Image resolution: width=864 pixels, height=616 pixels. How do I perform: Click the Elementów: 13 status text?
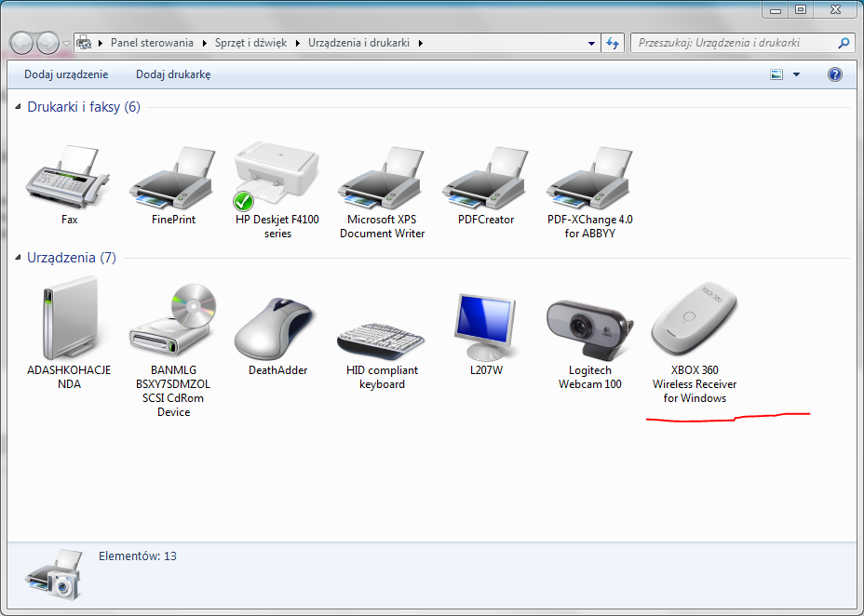coord(138,556)
